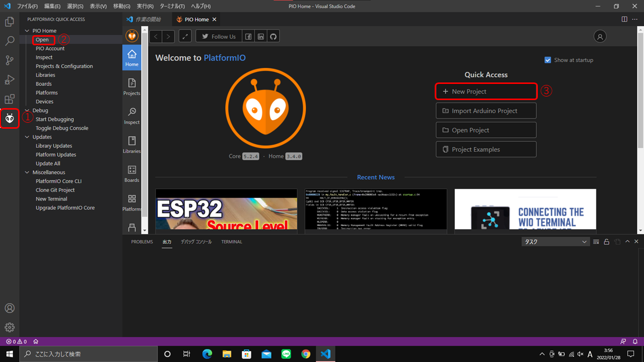
Task: Click the Open Project button
Action: (486, 130)
